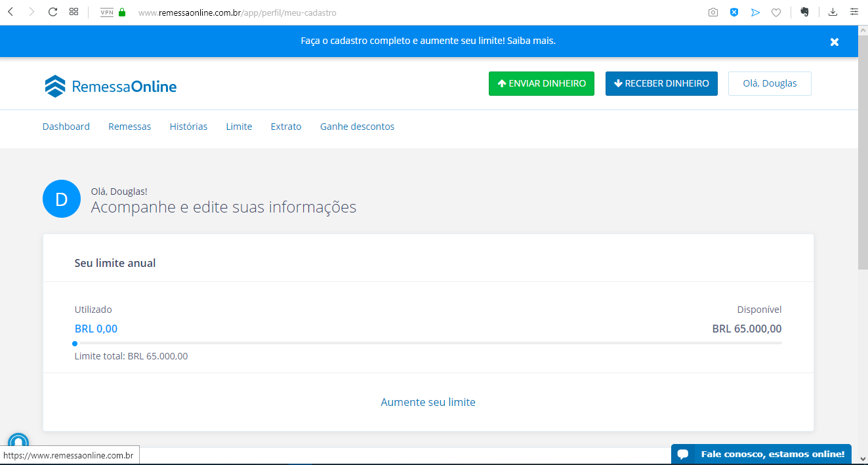Open the Evernote extension icon

[805, 12]
